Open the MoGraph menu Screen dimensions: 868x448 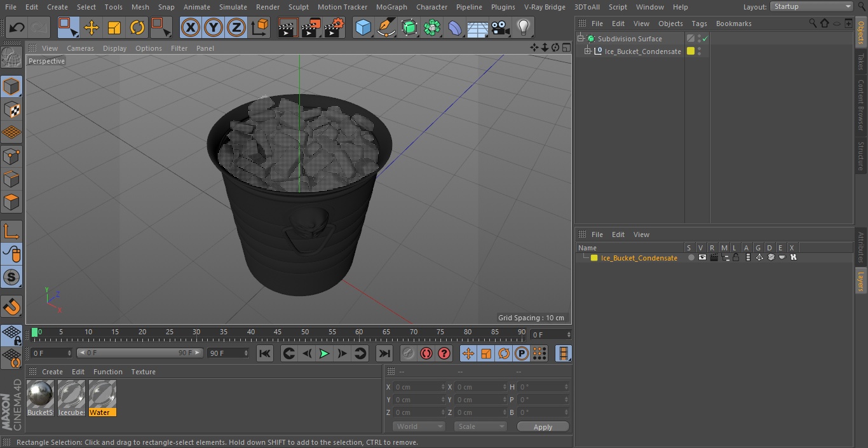click(x=391, y=7)
